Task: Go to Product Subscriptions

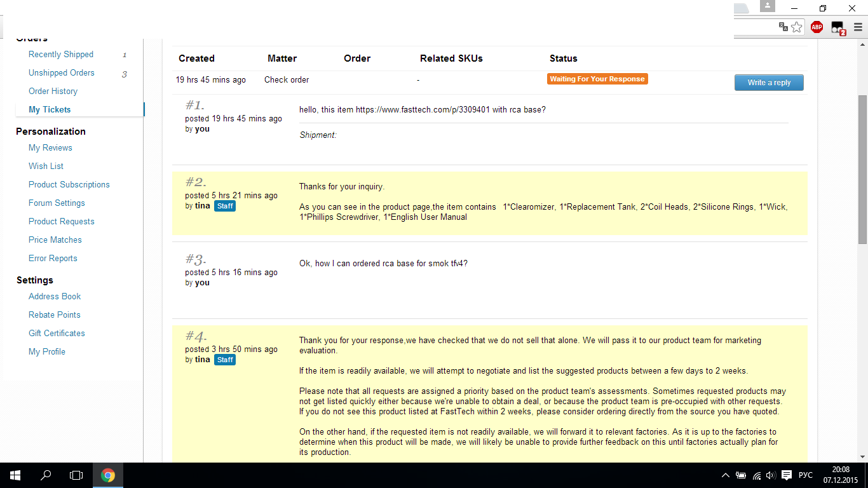Action: (69, 185)
